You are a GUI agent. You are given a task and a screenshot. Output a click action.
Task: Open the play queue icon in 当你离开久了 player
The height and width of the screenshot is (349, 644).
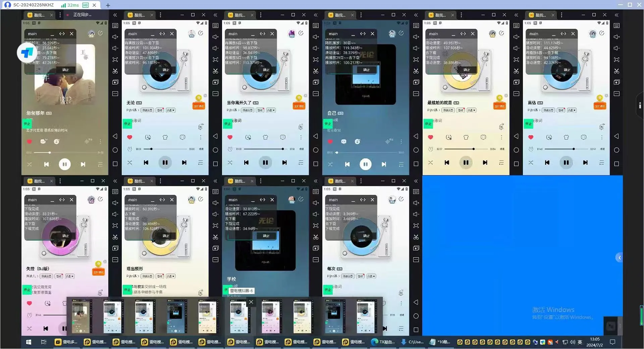(x=301, y=163)
